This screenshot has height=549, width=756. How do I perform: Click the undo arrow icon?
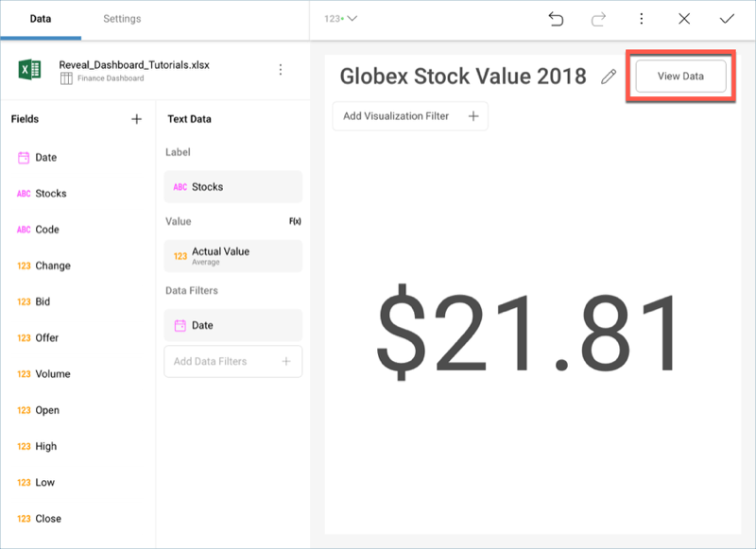[557, 19]
